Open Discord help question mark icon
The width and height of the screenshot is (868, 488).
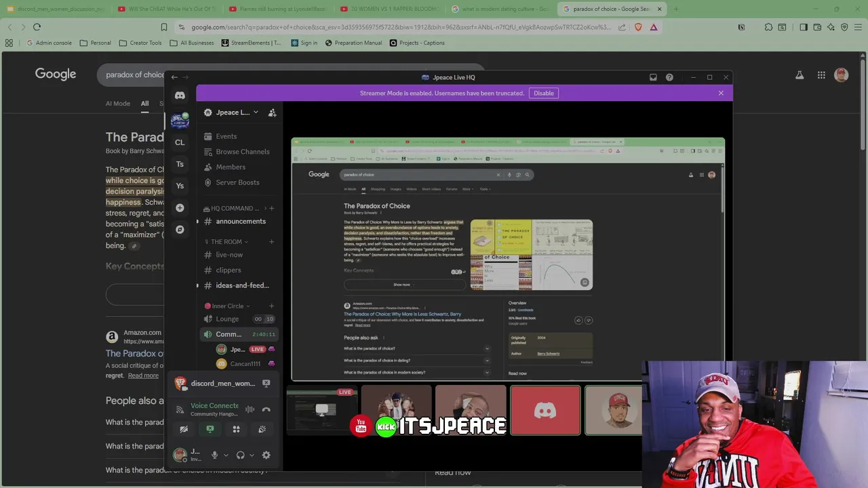[x=669, y=77]
